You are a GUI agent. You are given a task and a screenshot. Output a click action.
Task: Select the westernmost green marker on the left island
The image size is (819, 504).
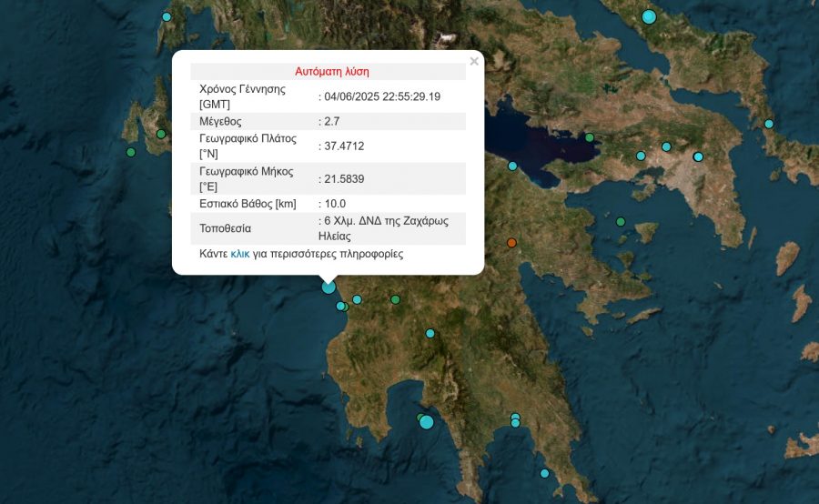click(x=131, y=152)
